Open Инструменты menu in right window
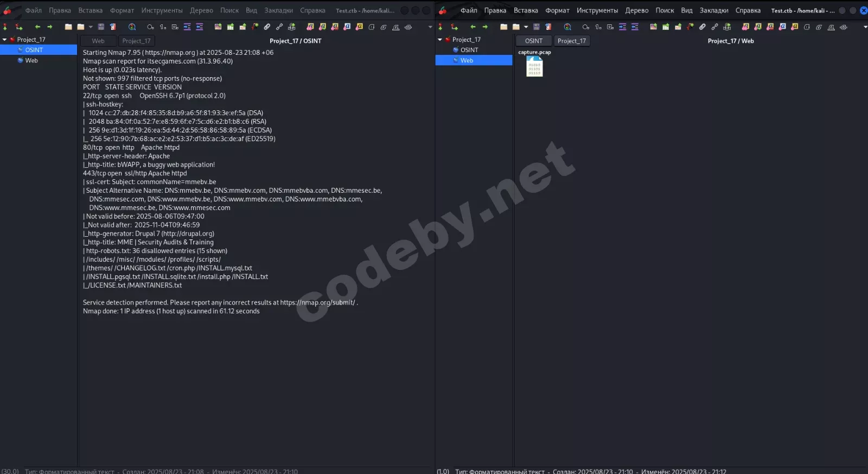 (597, 10)
